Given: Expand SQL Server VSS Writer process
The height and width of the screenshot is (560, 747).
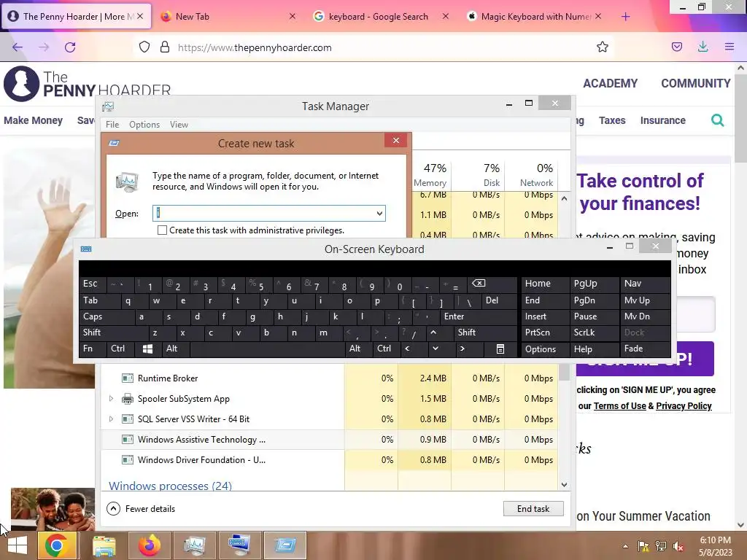Looking at the screenshot, I should [111, 419].
